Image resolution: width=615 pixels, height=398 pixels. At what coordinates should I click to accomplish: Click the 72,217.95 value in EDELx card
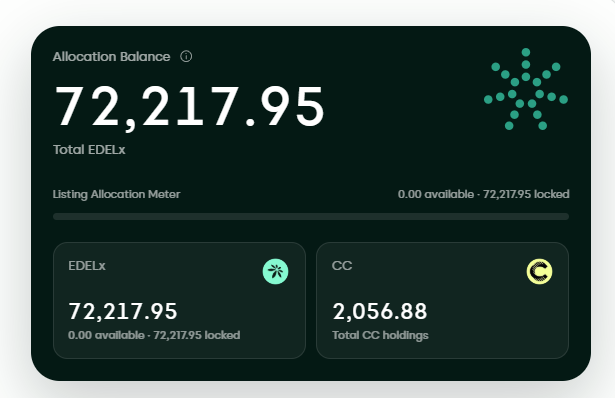[x=123, y=312]
